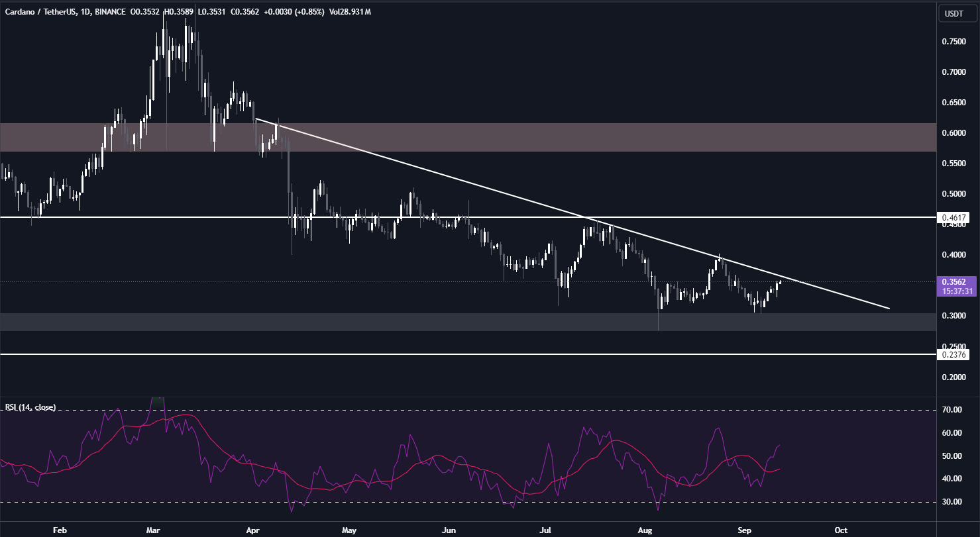Click the Jun label on time axis

[x=449, y=530]
